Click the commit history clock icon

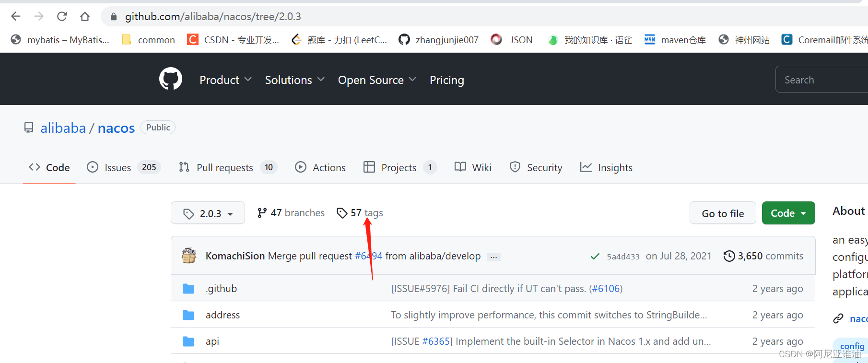(x=729, y=256)
